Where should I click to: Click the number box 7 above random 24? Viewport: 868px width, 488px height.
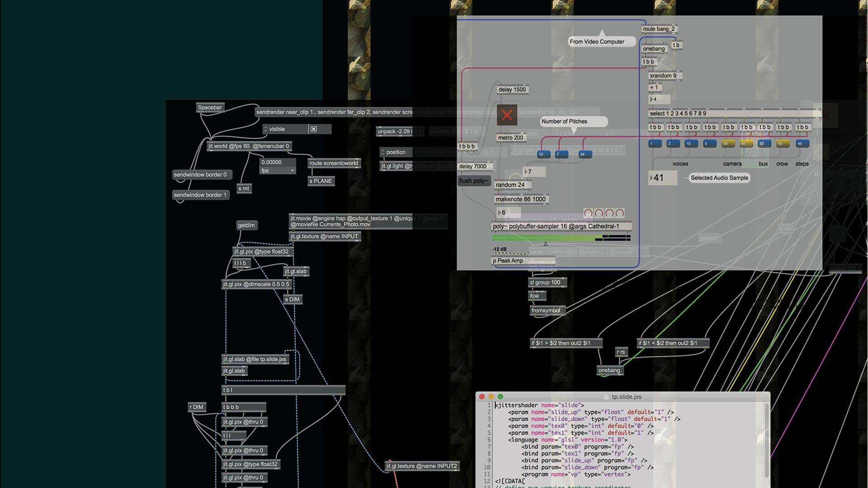click(534, 172)
